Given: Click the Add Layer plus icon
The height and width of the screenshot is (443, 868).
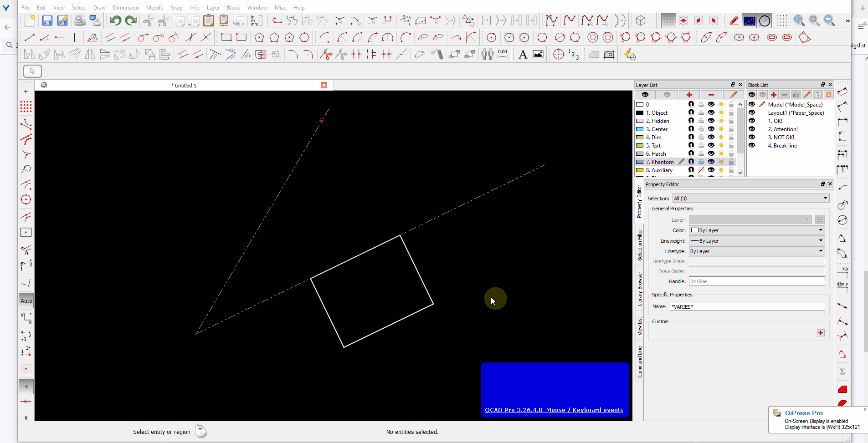Looking at the screenshot, I should point(689,95).
